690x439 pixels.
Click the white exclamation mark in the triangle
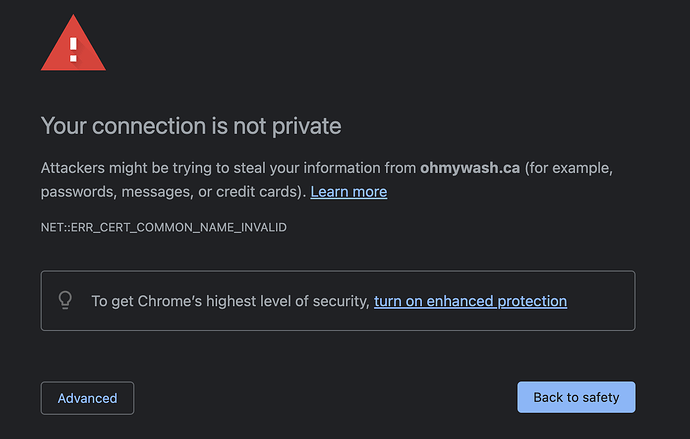[73, 45]
